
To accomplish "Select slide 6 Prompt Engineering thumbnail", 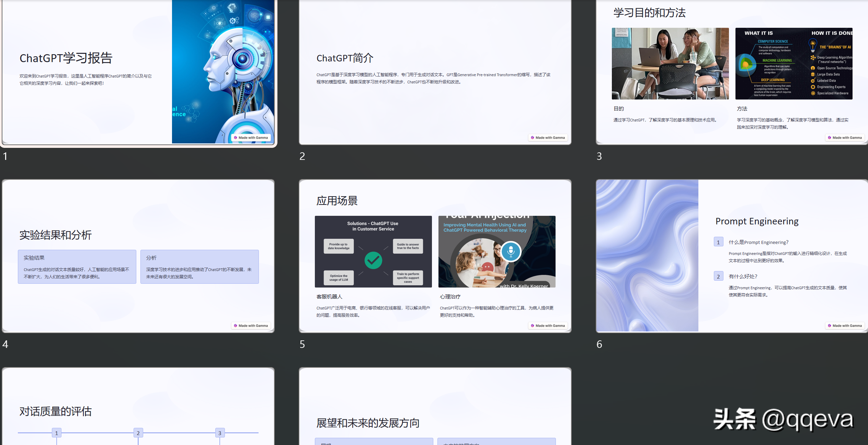I will pos(732,256).
